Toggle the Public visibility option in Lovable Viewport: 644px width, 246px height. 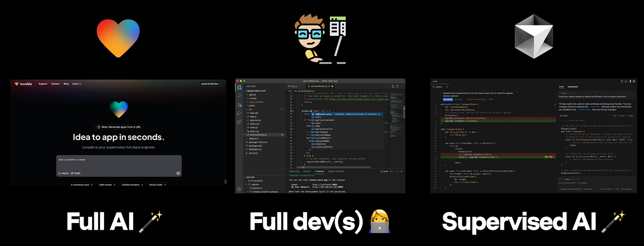[x=76, y=173]
